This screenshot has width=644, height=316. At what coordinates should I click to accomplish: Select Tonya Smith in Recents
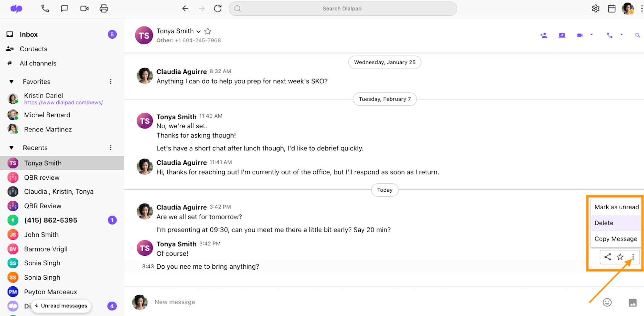click(x=62, y=163)
